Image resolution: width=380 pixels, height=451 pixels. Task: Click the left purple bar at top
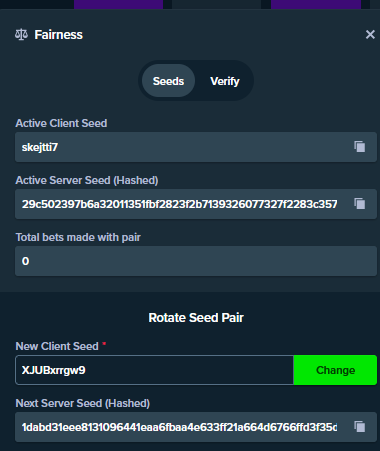(x=118, y=4)
